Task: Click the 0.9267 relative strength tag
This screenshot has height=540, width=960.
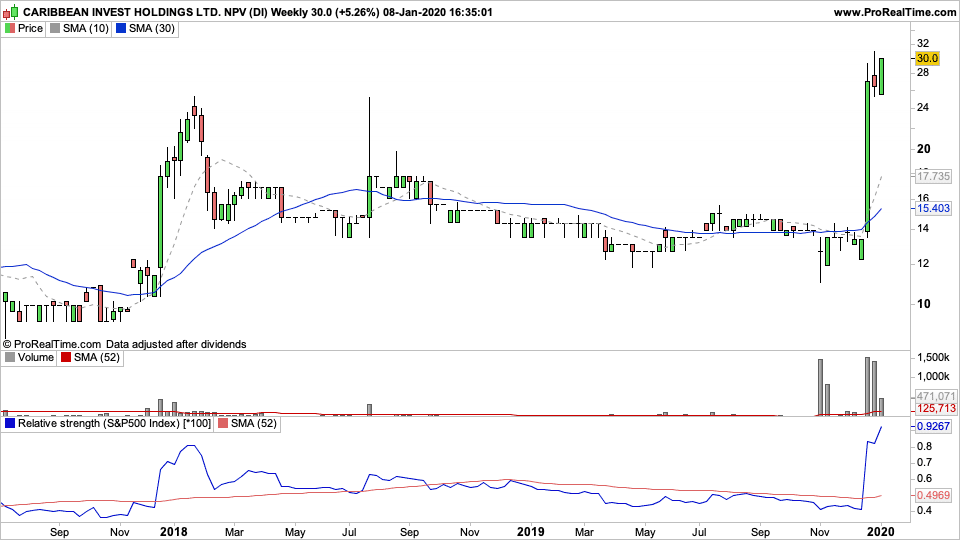Action: pos(933,426)
